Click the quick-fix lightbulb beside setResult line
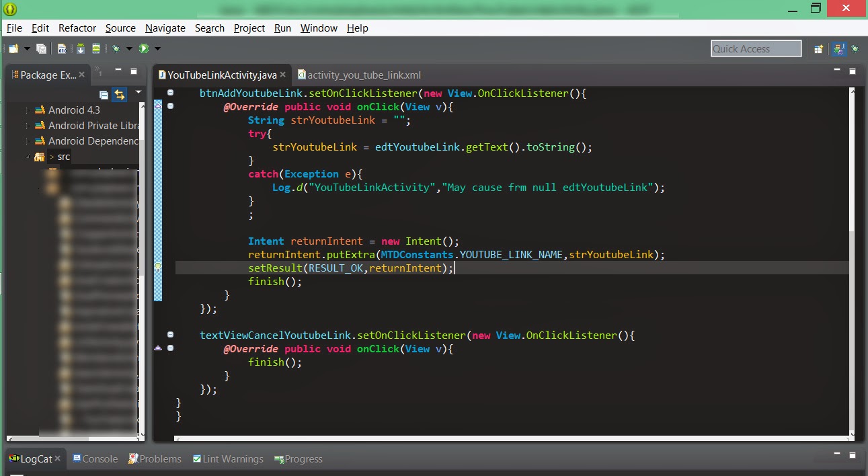 click(158, 268)
